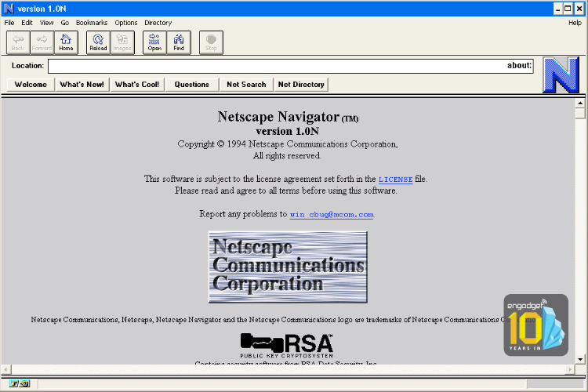
Task: Click the vertical scrollbar up arrow
Action: [580, 103]
